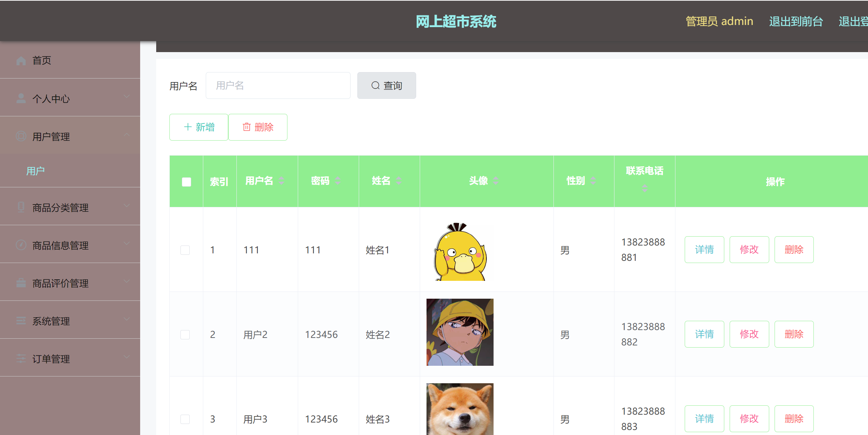Click the 商品信息管理 clock icon
Image resolution: width=868 pixels, height=435 pixels.
click(21, 245)
